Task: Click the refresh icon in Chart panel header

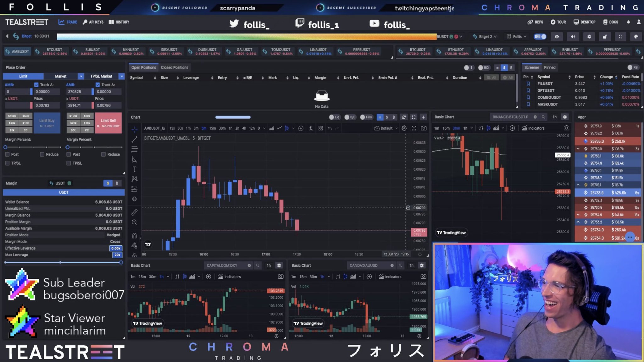Action: point(404,117)
